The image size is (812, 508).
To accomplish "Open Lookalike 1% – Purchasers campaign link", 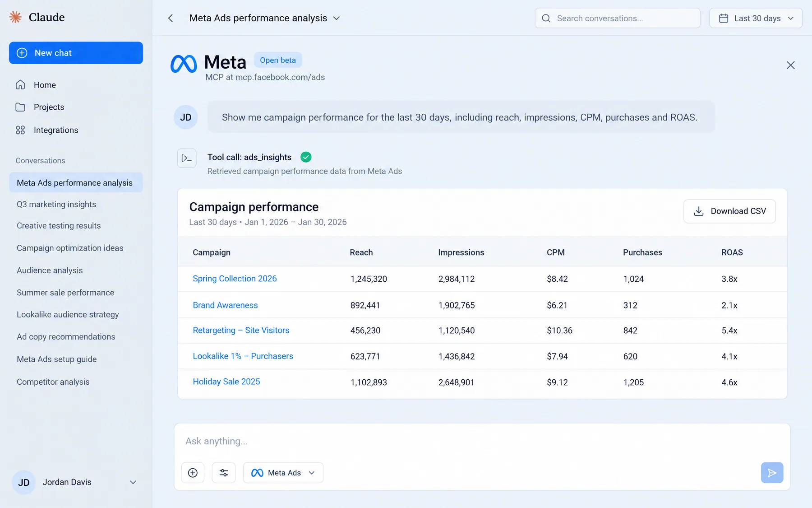I will coord(243,356).
